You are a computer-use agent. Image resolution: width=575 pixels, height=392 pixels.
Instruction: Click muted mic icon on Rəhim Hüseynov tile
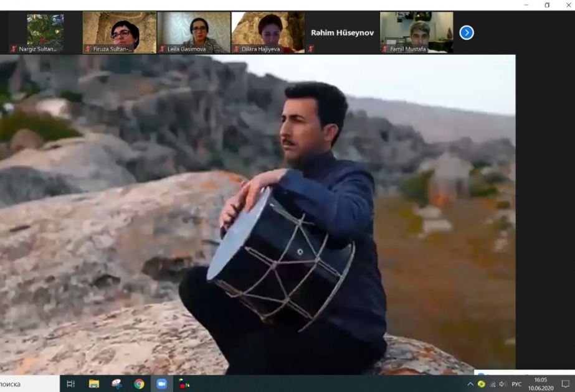311,49
